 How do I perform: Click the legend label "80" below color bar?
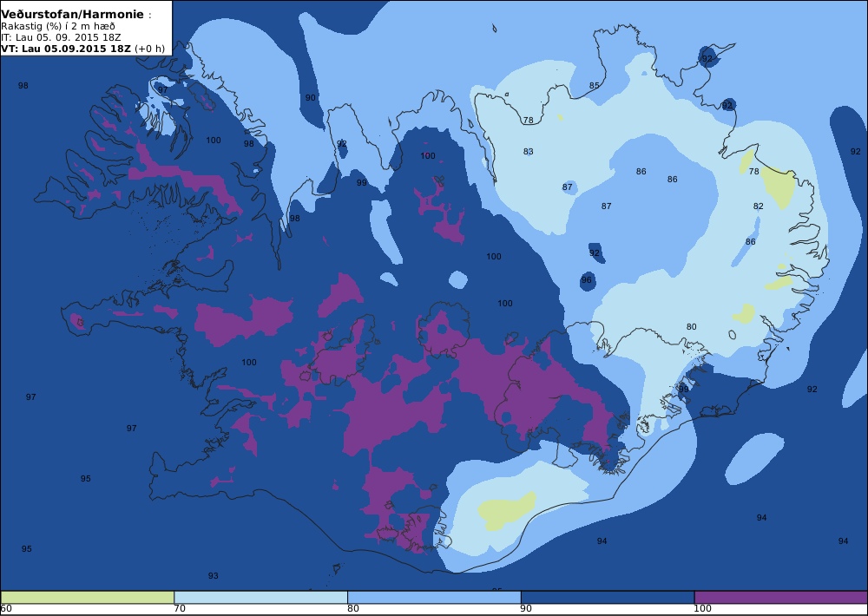pos(352,609)
